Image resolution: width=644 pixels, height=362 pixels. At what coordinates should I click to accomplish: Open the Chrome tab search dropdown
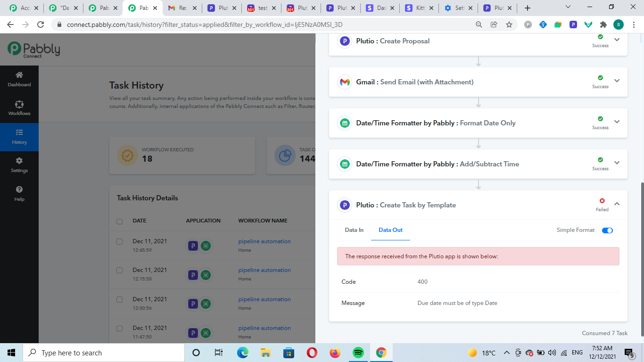pos(568,7)
